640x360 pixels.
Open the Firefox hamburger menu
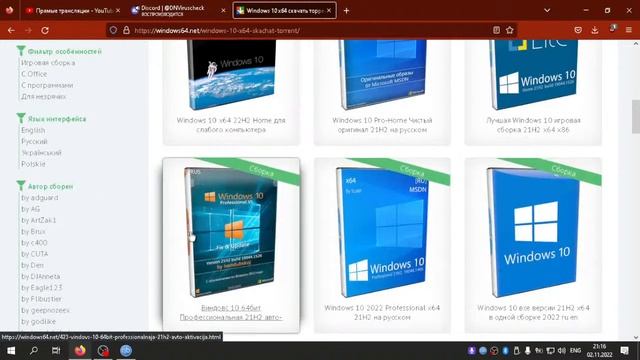pos(629,30)
